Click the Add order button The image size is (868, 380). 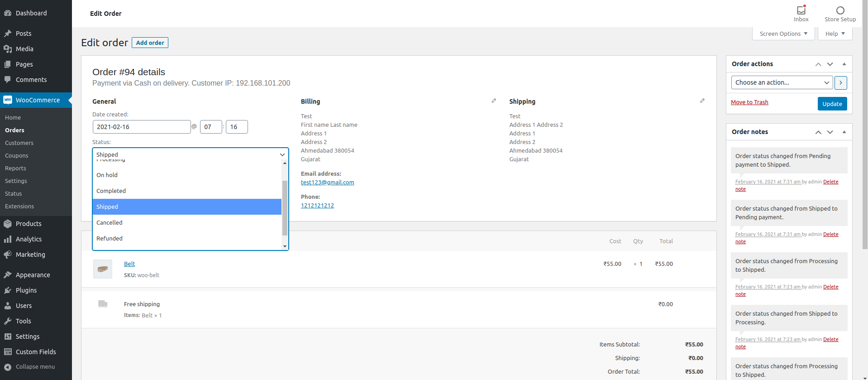click(150, 43)
